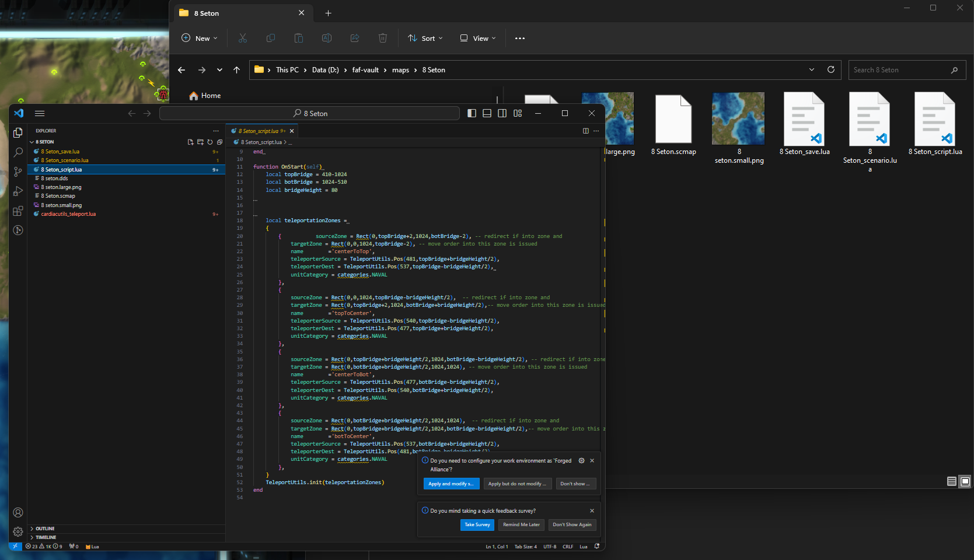The image size is (974, 560).
Task: Open gear options on work environment notification
Action: tap(581, 461)
